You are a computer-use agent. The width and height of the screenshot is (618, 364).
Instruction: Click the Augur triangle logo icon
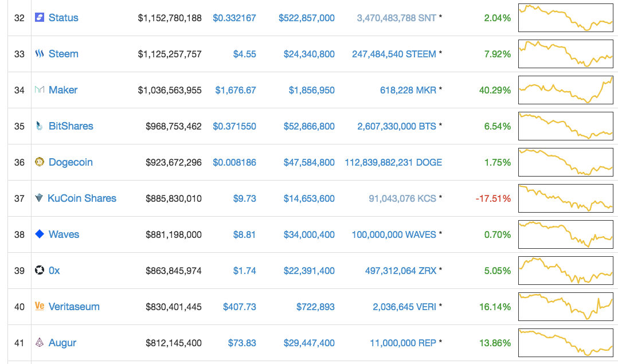click(x=40, y=342)
